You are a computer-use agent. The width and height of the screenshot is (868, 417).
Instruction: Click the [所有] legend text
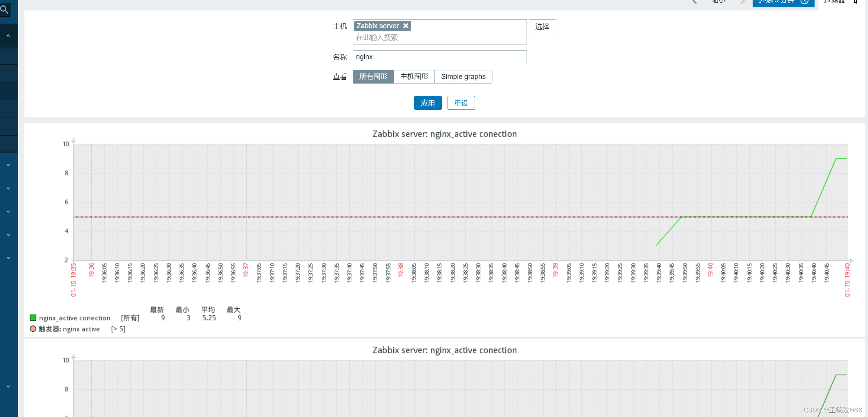(x=130, y=318)
